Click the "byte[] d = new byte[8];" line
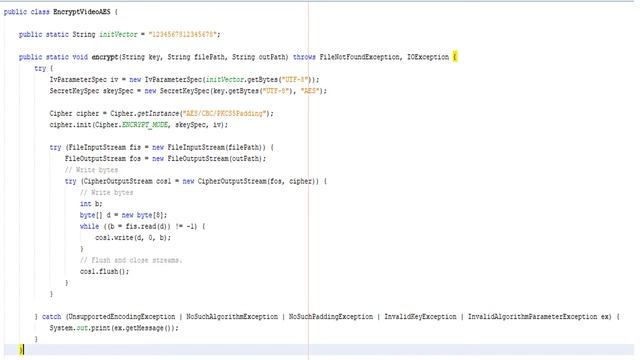Viewport: 640px width, 360px height. pyautogui.click(x=124, y=215)
